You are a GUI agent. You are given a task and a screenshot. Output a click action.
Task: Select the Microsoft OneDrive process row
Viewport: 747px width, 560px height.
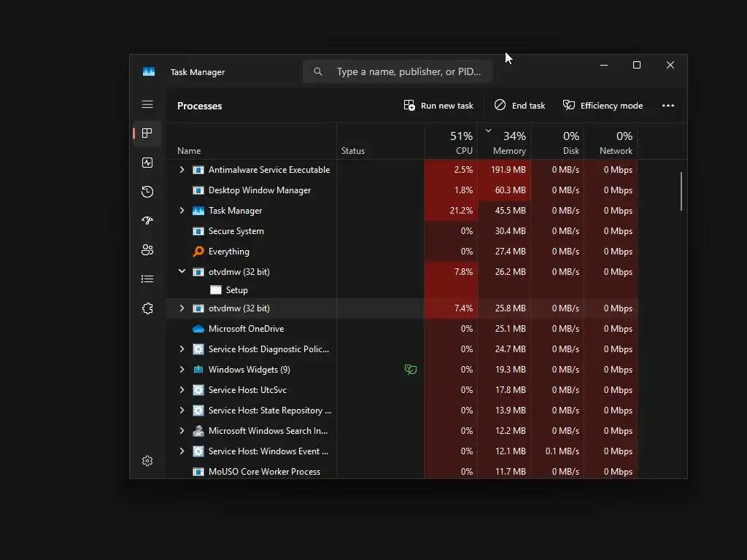[x=402, y=329]
